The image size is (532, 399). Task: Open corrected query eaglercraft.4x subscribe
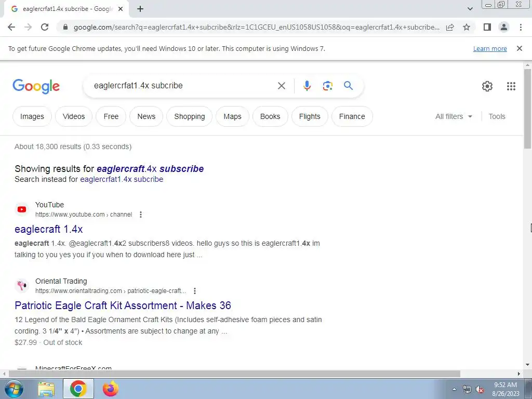[x=150, y=169]
